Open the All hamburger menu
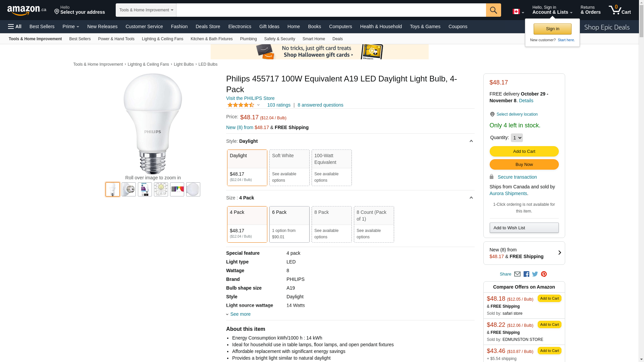Image resolution: width=644 pixels, height=362 pixels. coord(15,26)
